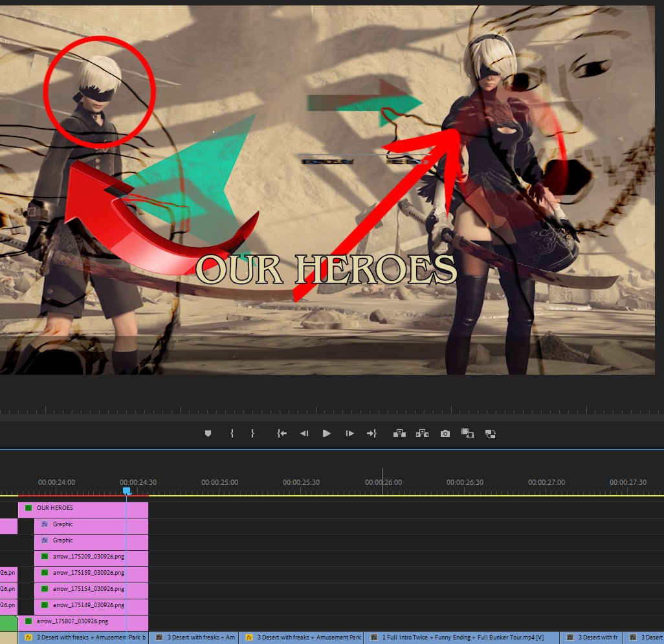Click the Extract button
The width and height of the screenshot is (664, 644).
point(422,433)
